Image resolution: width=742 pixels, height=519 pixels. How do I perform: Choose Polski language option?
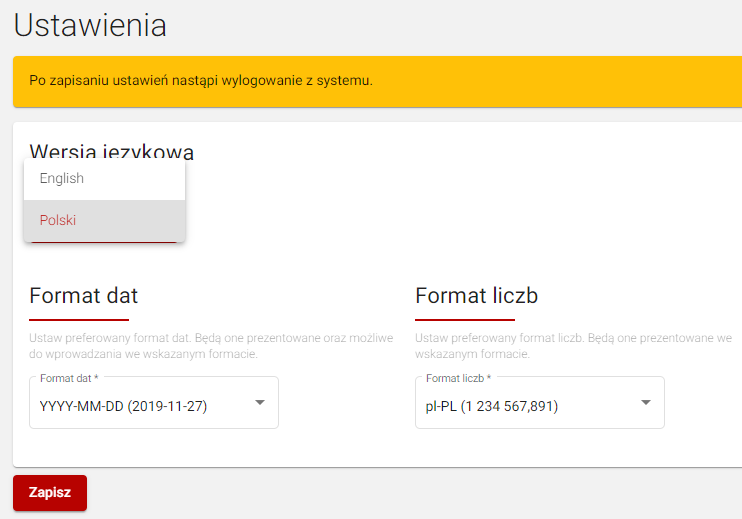(x=104, y=220)
